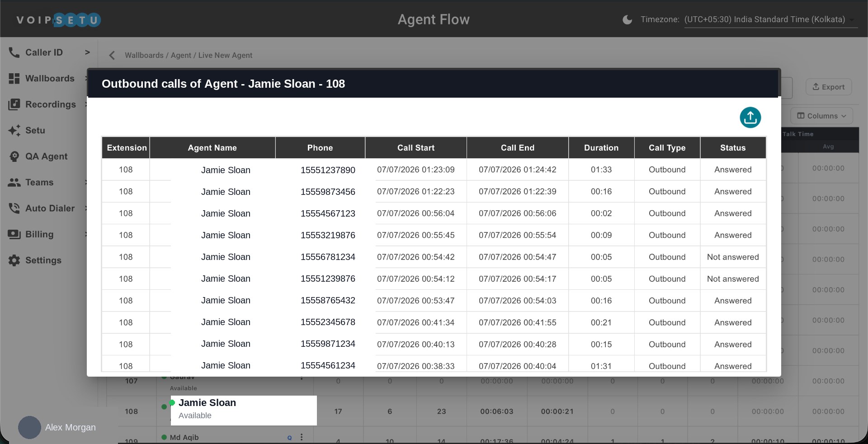Open Recordings menu item
Image resolution: width=868 pixels, height=444 pixels.
(x=51, y=104)
